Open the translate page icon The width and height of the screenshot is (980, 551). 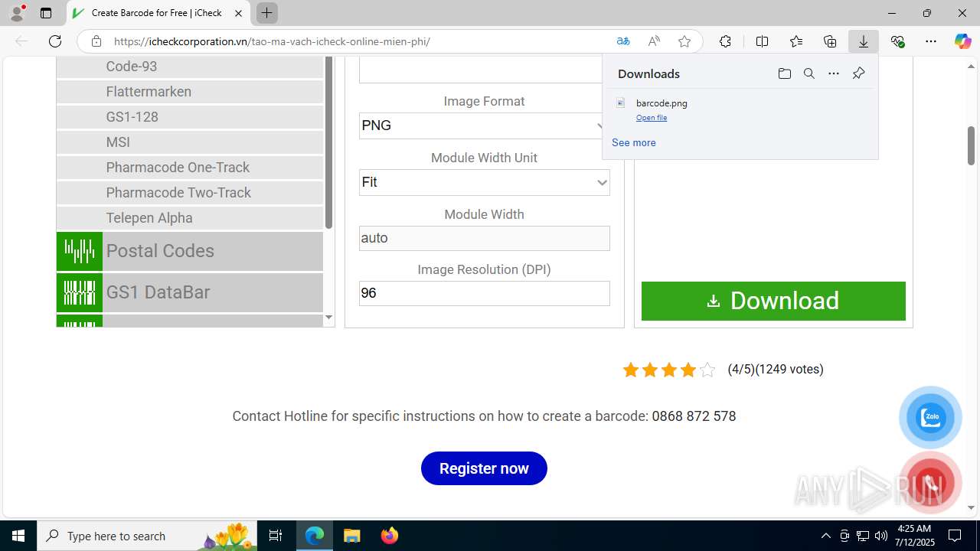tap(623, 41)
